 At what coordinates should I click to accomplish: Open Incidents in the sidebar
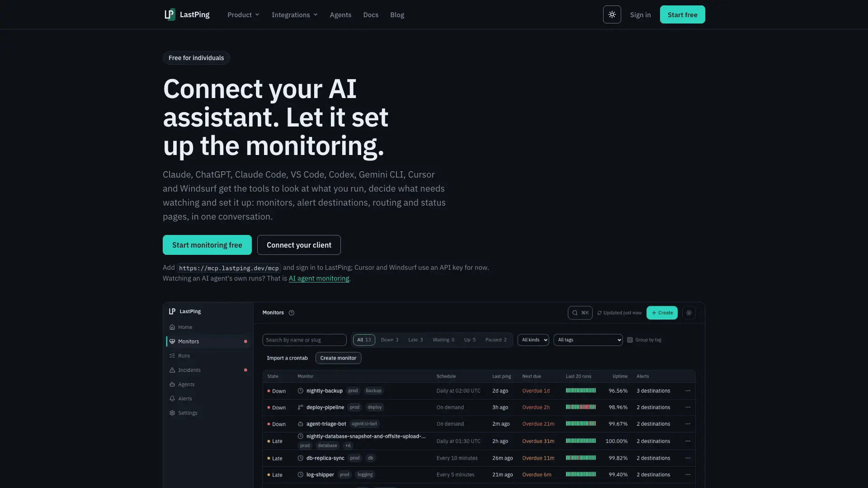point(208,370)
